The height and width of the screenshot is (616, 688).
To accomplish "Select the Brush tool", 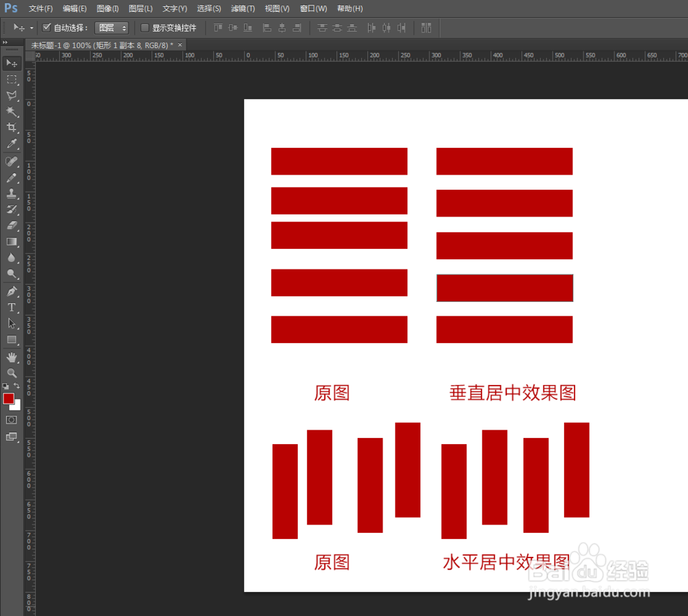I will [x=12, y=177].
